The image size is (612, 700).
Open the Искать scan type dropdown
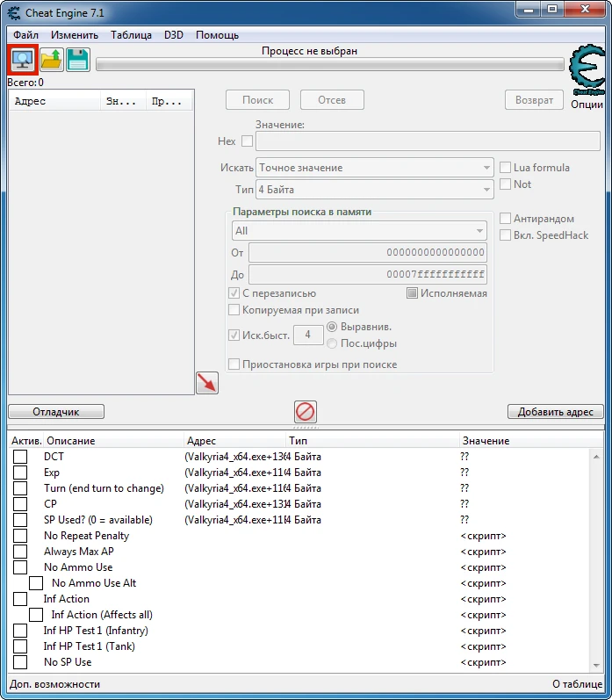375,168
